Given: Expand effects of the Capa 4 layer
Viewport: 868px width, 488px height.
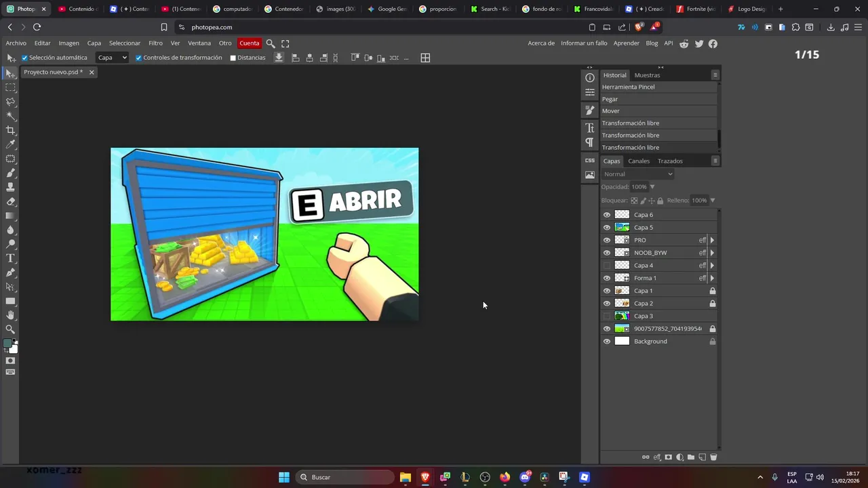Looking at the screenshot, I should click(712, 266).
